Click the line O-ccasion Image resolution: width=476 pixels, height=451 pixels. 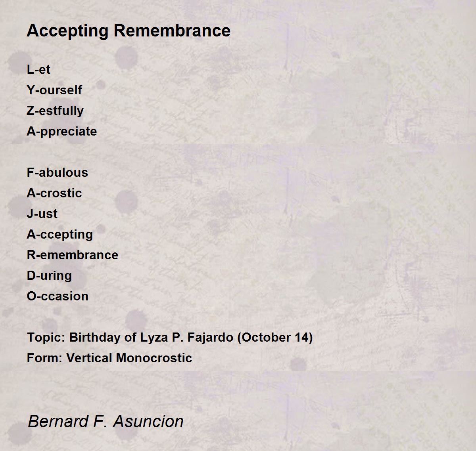point(58,296)
